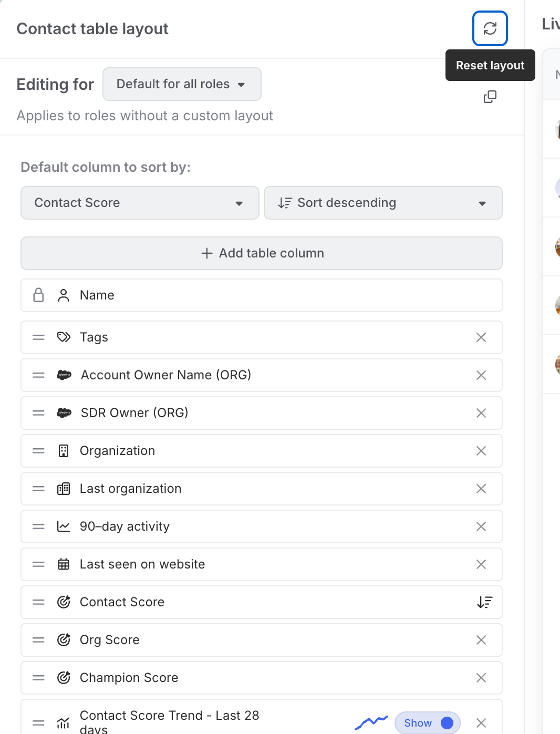Remove the Last seen on website column
The width and height of the screenshot is (560, 734).
(x=481, y=564)
